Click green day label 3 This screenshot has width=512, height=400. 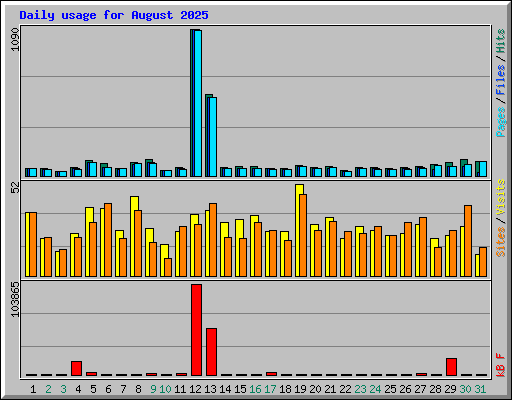[x=63, y=389]
